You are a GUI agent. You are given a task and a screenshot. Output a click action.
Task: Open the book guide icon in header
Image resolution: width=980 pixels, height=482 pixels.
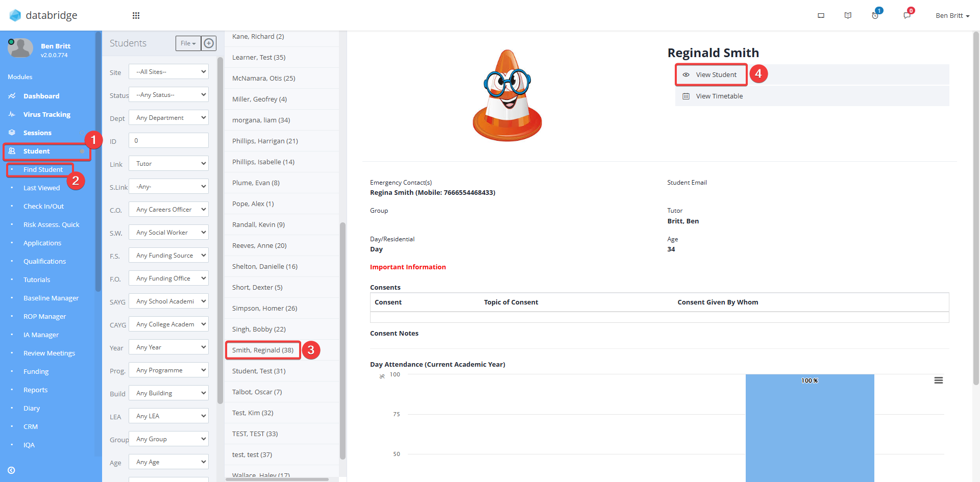(848, 15)
